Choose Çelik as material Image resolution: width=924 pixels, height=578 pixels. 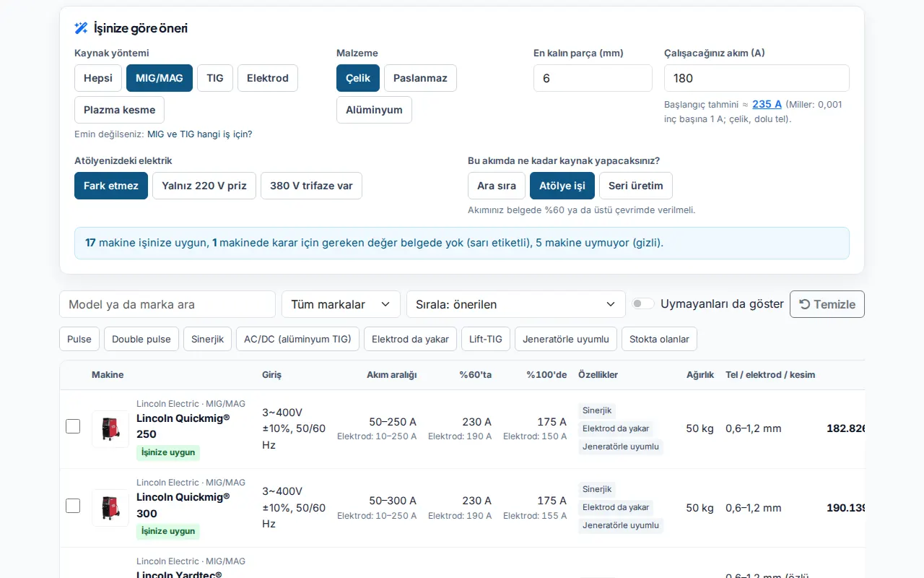[x=358, y=78]
